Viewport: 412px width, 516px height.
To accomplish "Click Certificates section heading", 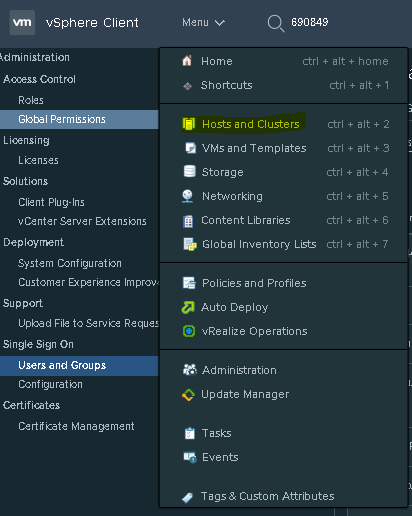I will [x=31, y=405].
